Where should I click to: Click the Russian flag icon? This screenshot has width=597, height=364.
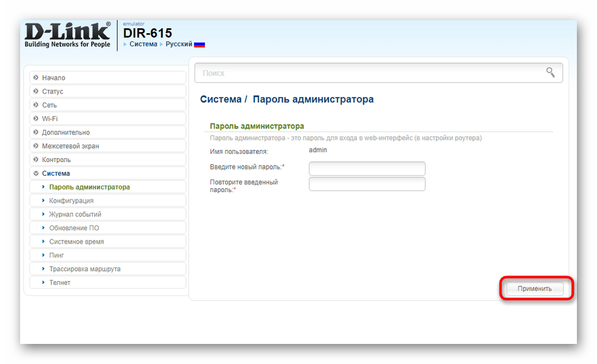point(199,45)
